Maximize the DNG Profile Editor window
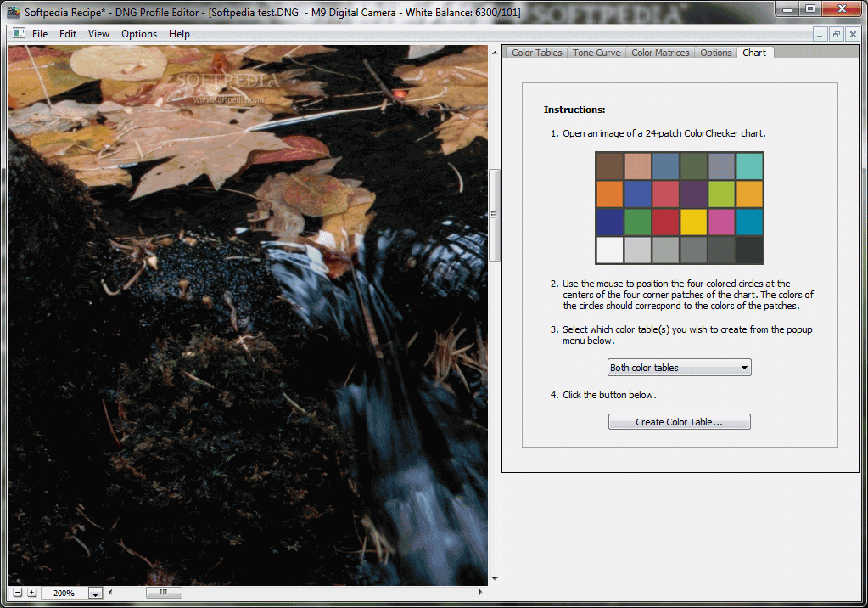The height and width of the screenshot is (608, 868). (x=810, y=9)
